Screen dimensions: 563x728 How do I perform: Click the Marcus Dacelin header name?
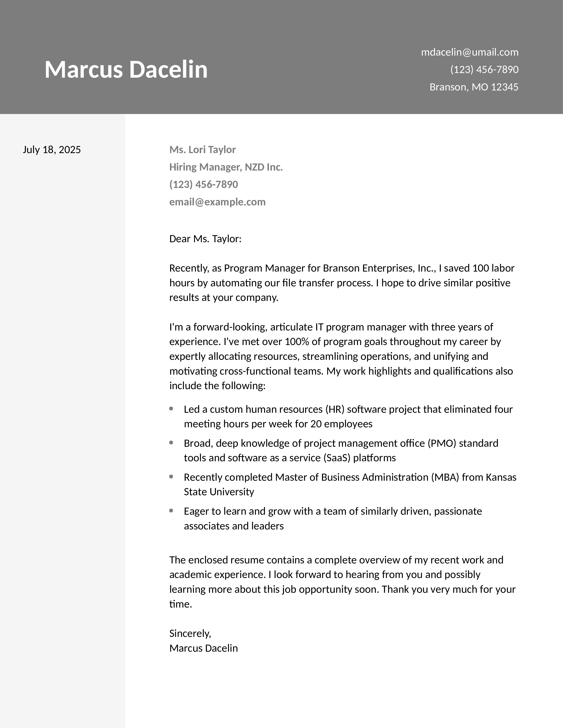[126, 69]
